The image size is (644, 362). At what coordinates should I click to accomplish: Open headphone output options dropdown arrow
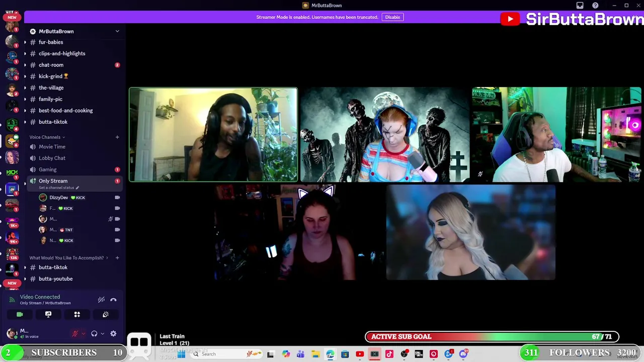point(102,333)
